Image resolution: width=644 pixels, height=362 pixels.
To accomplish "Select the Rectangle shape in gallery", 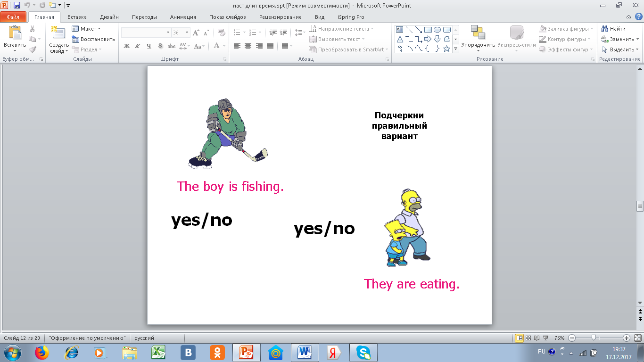I will point(428,29).
